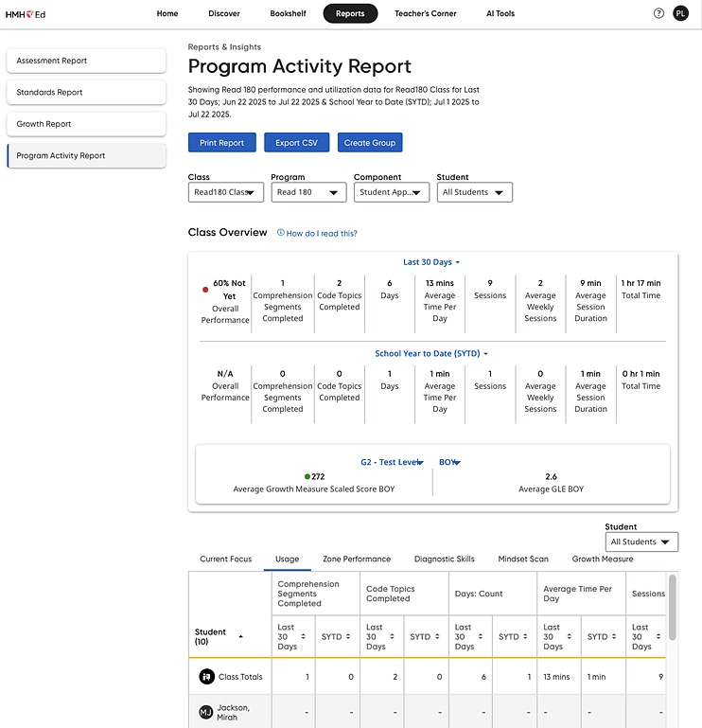Open the help question mark icon
702x728 pixels.
658,13
